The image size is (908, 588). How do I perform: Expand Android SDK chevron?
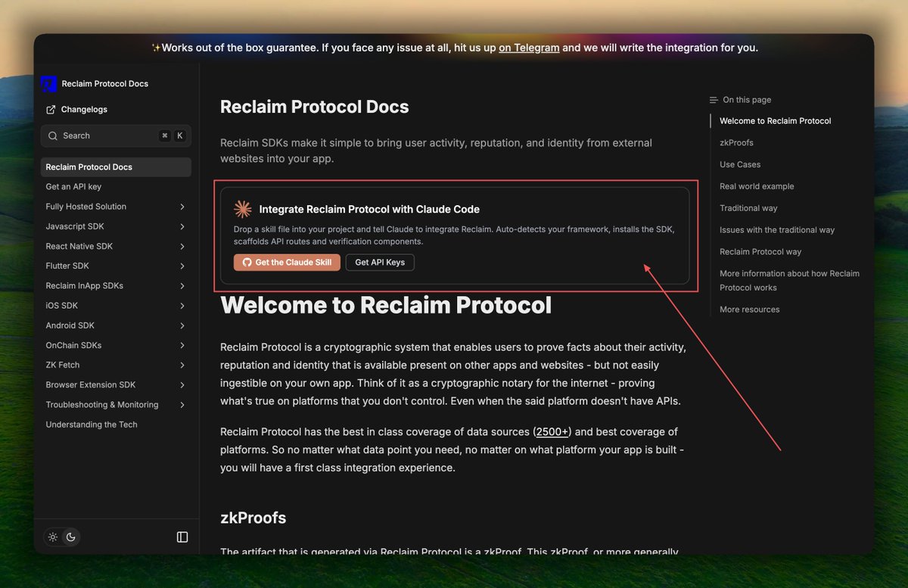(x=182, y=325)
